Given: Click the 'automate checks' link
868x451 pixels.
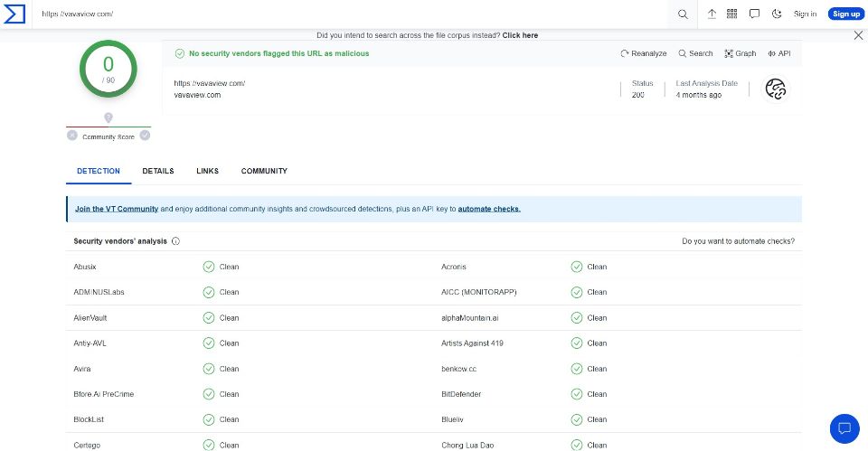Looking at the screenshot, I should pyautogui.click(x=489, y=209).
